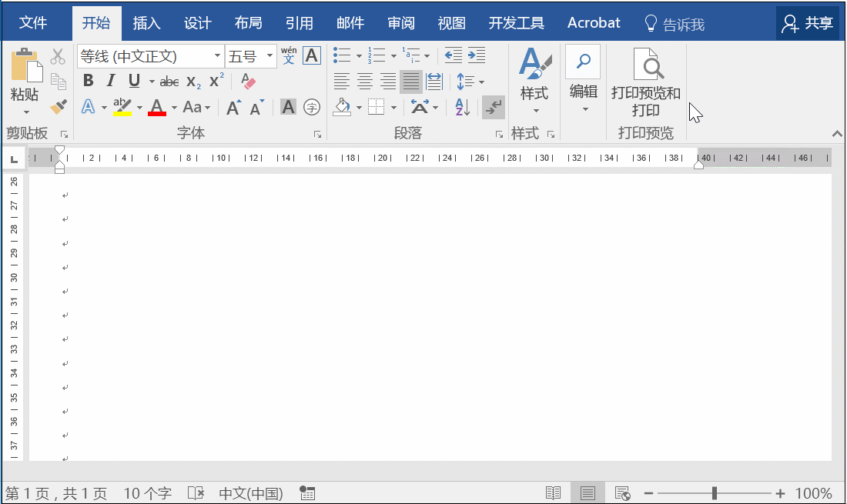Image resolution: width=847 pixels, height=504 pixels.
Task: Switch to the Acrobat tab
Action: (594, 22)
